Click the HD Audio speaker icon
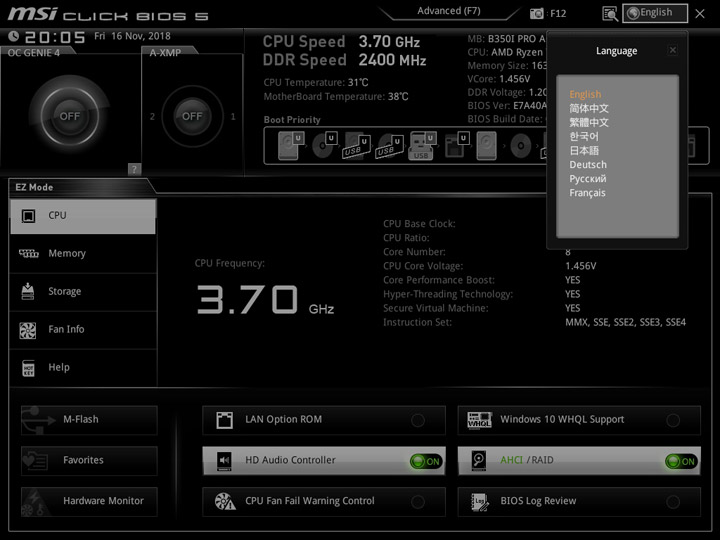 coord(224,461)
